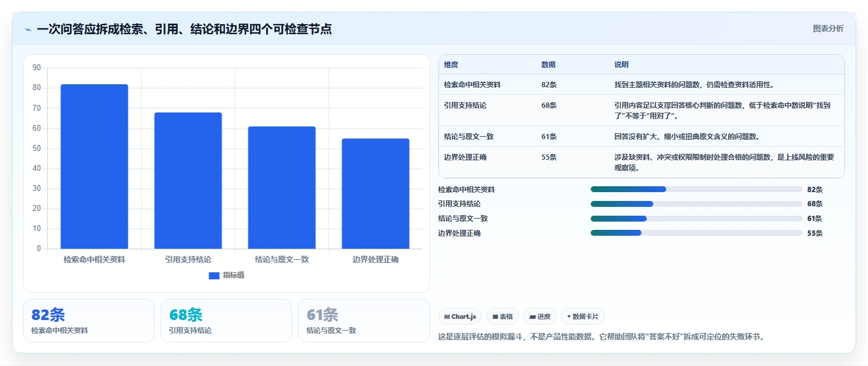This screenshot has height=366, width=868.
Task: Click the 68条 value beside the progress bar
Action: (x=815, y=204)
